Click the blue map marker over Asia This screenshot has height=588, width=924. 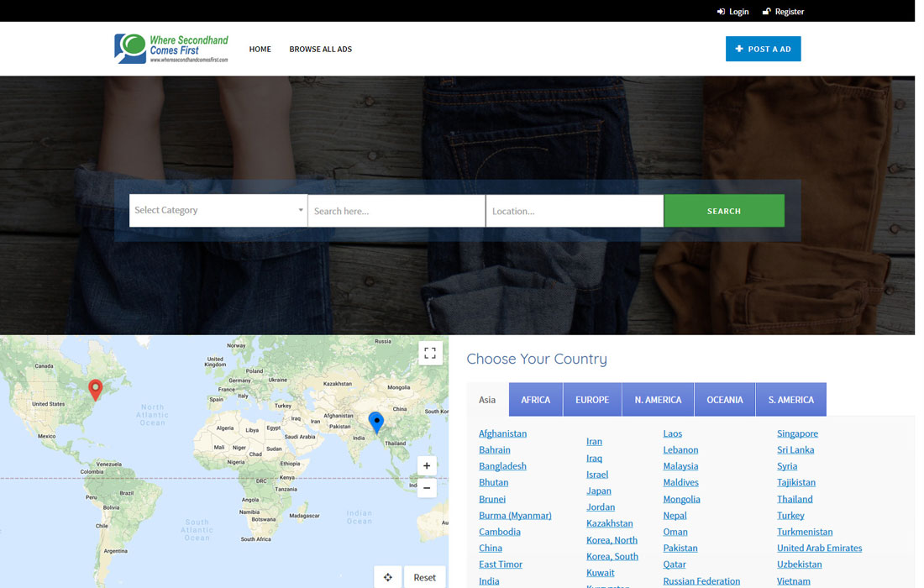pyautogui.click(x=376, y=422)
